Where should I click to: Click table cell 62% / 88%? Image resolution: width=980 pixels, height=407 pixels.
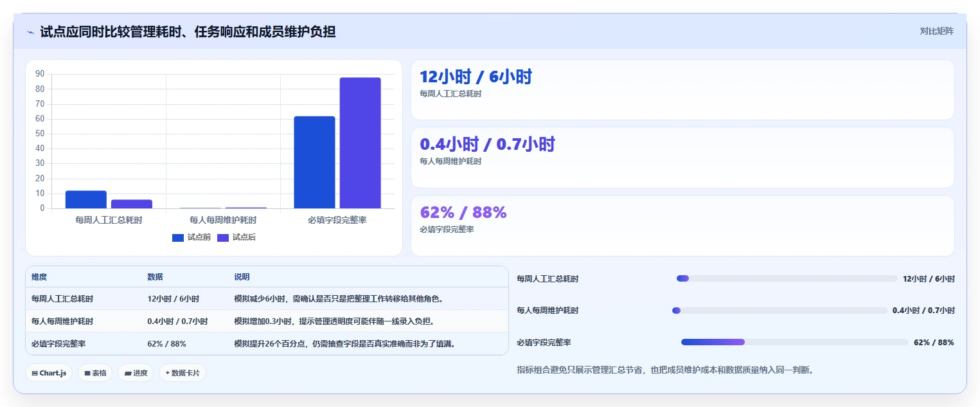(166, 344)
